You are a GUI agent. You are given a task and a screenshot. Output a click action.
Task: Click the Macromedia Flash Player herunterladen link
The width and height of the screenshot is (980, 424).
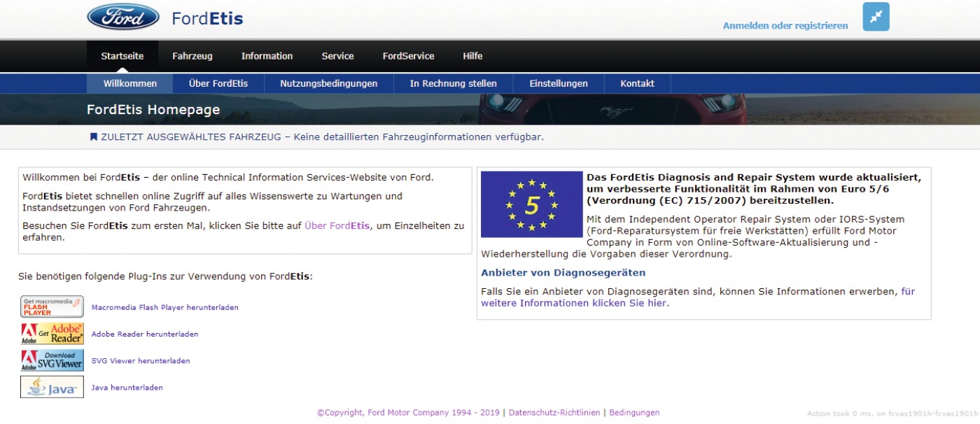(164, 307)
